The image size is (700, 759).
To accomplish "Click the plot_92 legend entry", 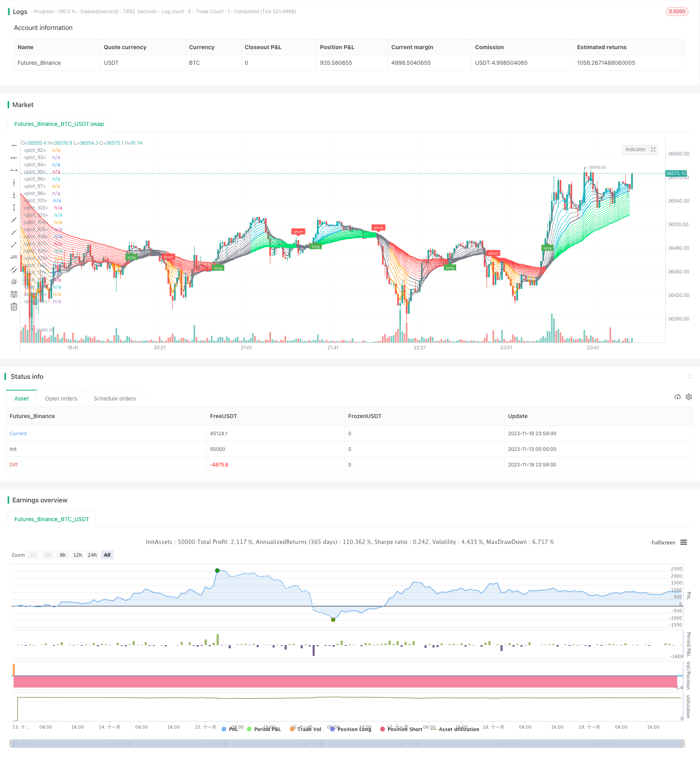I will [42, 150].
